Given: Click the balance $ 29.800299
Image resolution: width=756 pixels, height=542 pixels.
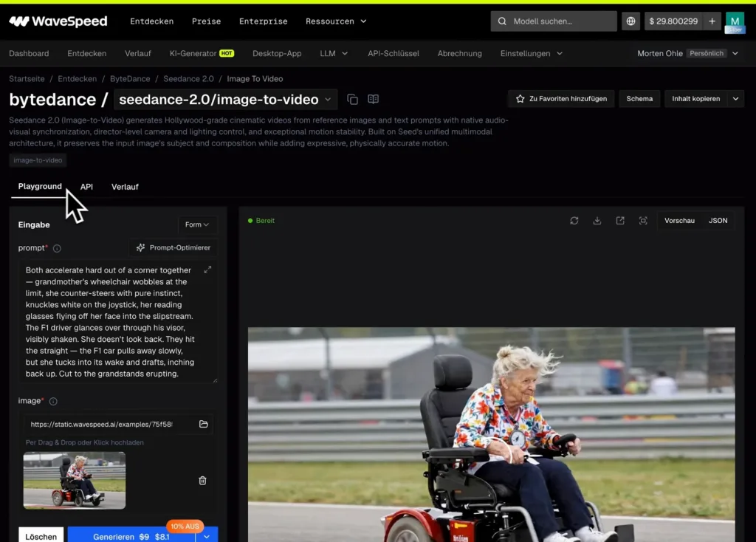Looking at the screenshot, I should pos(673,21).
